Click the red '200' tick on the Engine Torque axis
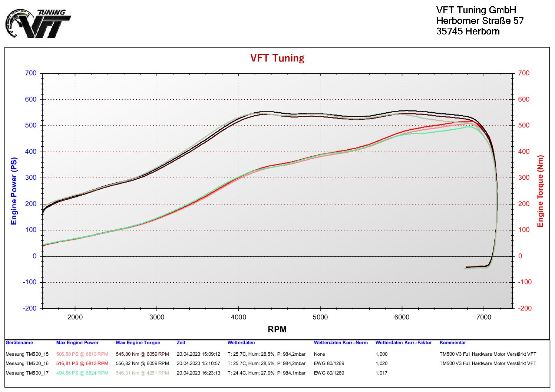This screenshot has width=555, height=392. 524,204
